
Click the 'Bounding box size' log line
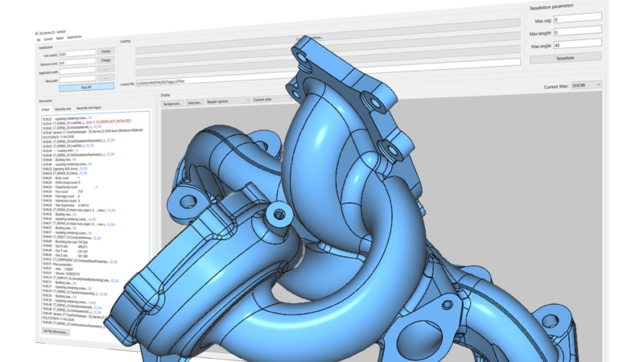click(x=65, y=242)
